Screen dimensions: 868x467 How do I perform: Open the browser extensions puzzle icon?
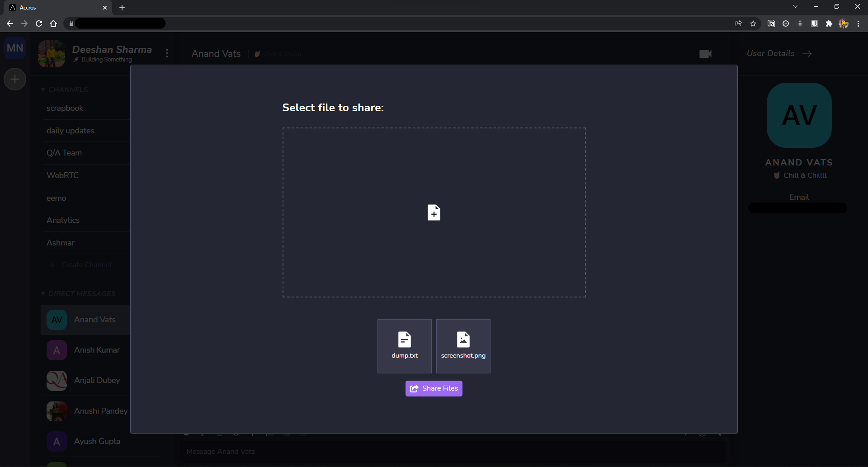coord(829,23)
